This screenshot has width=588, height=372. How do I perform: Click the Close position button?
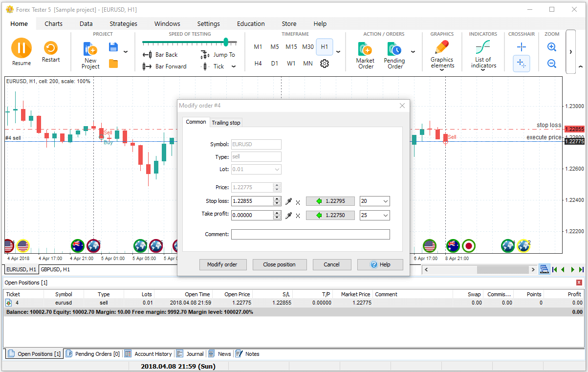(x=279, y=264)
